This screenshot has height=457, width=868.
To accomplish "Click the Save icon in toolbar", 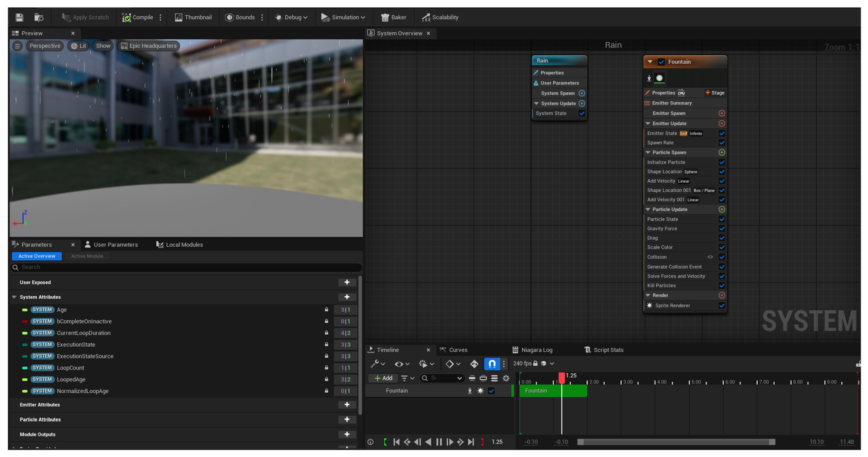I will 19,17.
